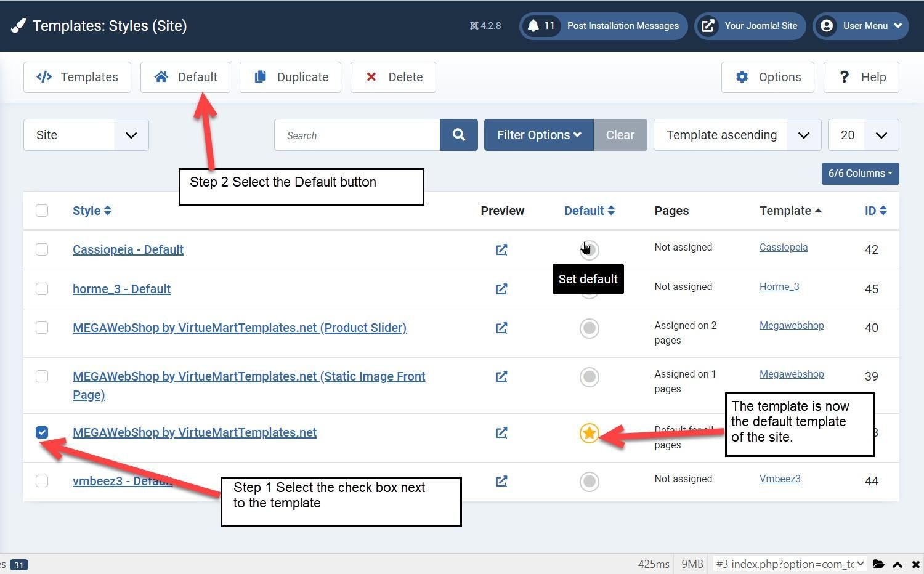Open the Horme_3 template link
Viewport: 924px width, 574px height.
click(x=779, y=286)
